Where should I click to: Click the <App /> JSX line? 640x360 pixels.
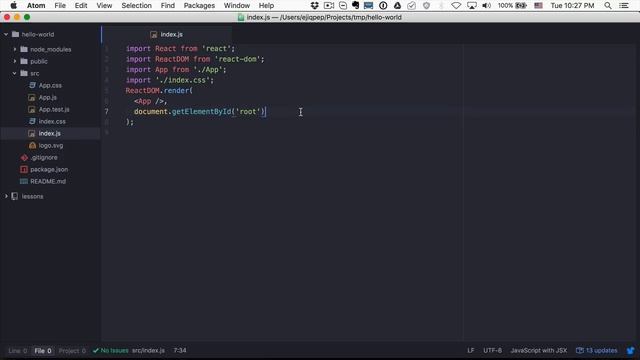click(x=150, y=101)
